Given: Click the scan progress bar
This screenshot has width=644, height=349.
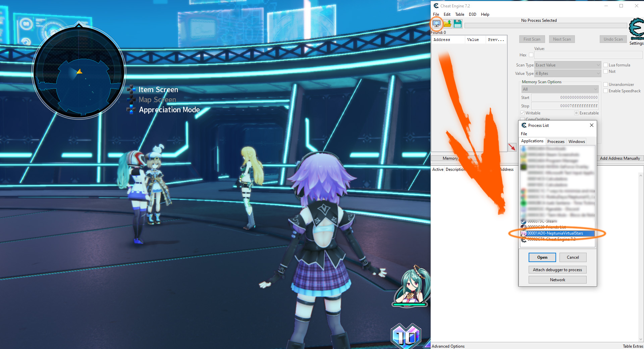Looking at the screenshot, I should coord(546,26).
